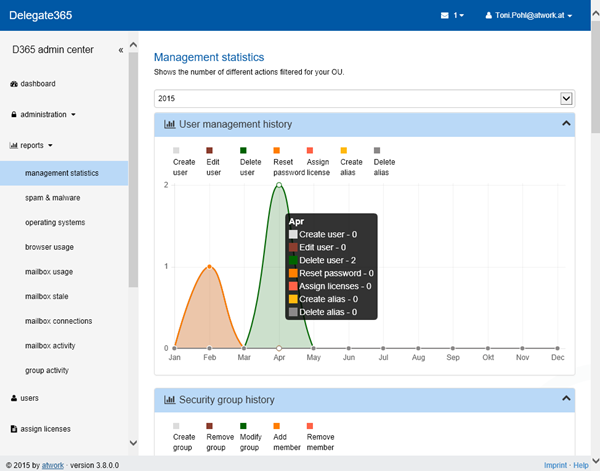Image resolution: width=600 pixels, height=471 pixels.
Task: Open the 2015 year dropdown
Action: pyautogui.click(x=566, y=98)
